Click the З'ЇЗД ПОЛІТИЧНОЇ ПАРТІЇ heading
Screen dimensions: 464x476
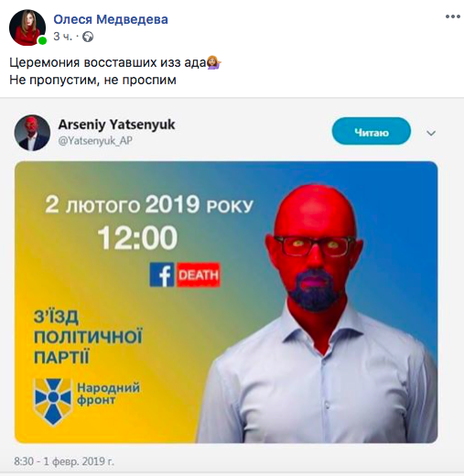(x=88, y=337)
